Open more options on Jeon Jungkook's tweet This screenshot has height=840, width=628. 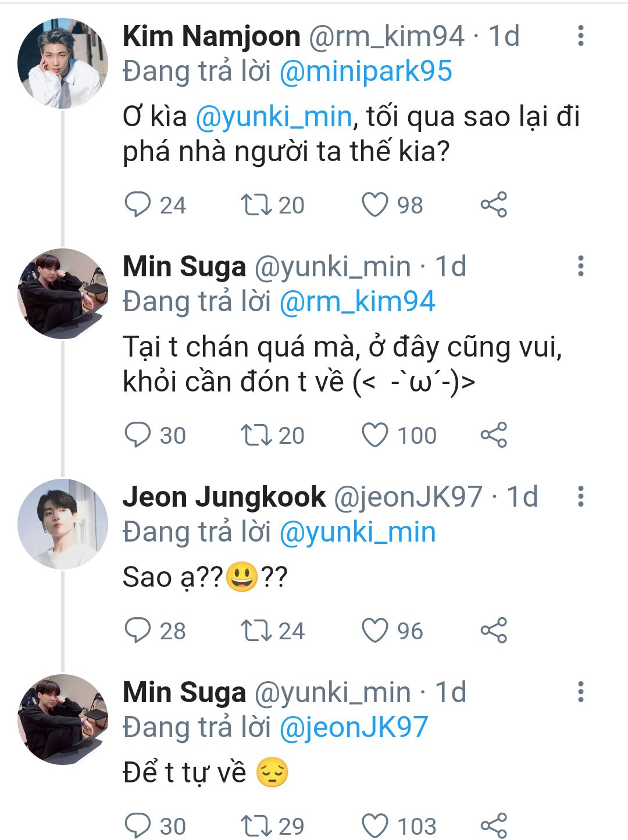[x=580, y=497]
